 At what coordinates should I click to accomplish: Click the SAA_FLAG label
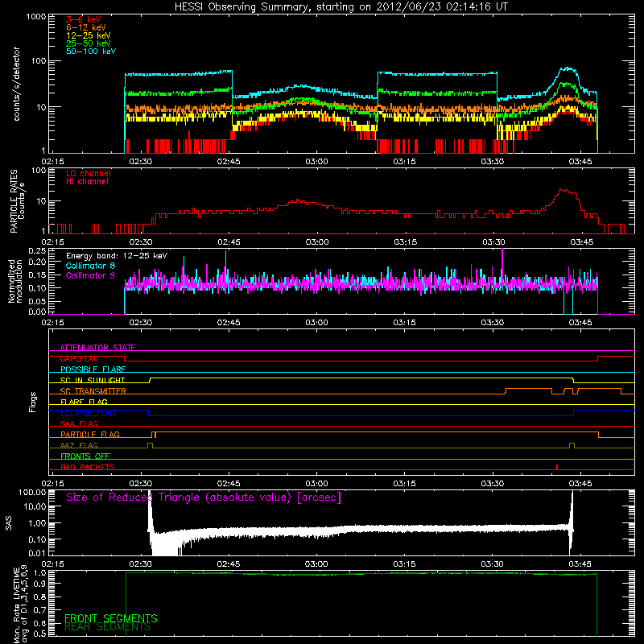[x=79, y=424]
